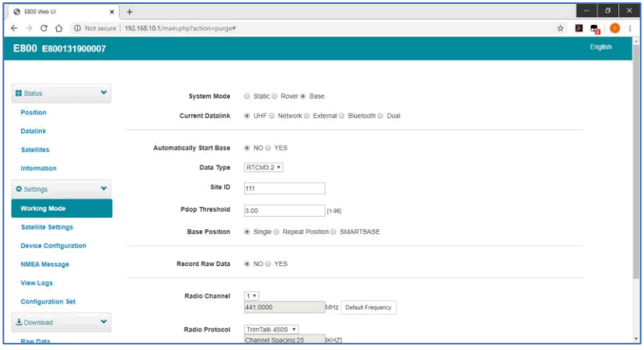Go back to the previous browser page
Image resolution: width=644 pixels, height=350 pixels.
click(x=14, y=28)
